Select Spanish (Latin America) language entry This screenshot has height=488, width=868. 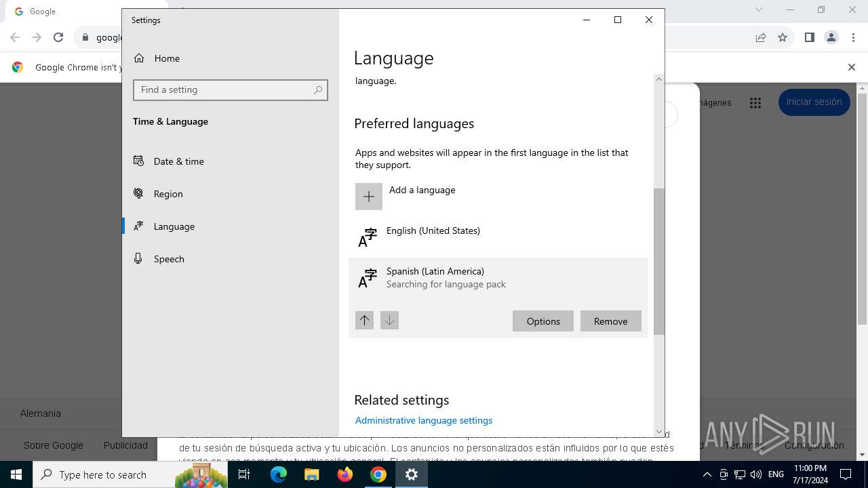click(498, 277)
